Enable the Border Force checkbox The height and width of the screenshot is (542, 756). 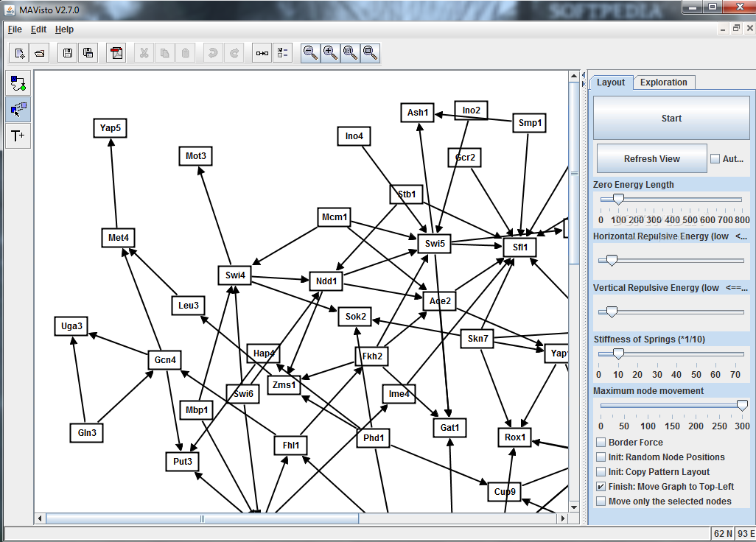(x=601, y=443)
